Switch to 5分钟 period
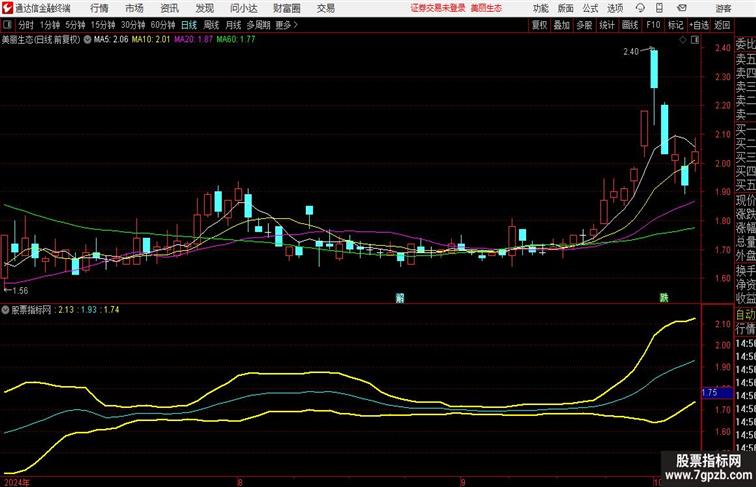Viewport: 756px width, 487px height. coord(75,25)
